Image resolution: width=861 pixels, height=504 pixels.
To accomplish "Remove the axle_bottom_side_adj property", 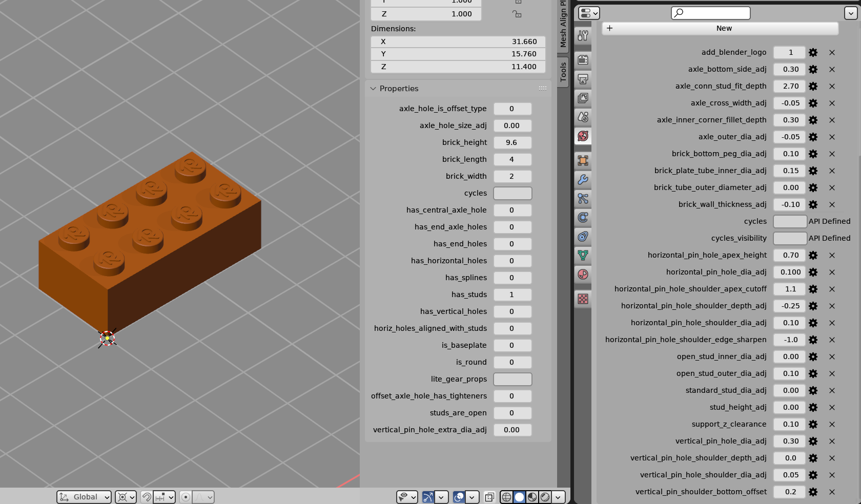I will (832, 69).
